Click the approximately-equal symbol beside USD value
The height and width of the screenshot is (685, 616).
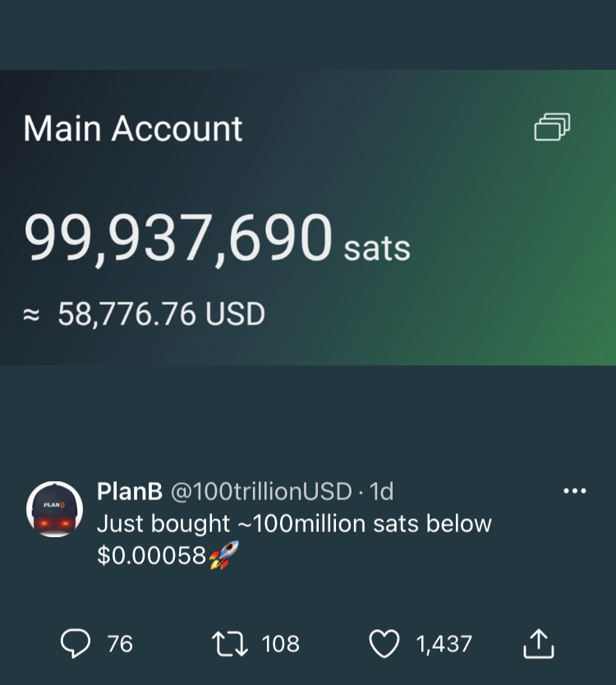31,315
